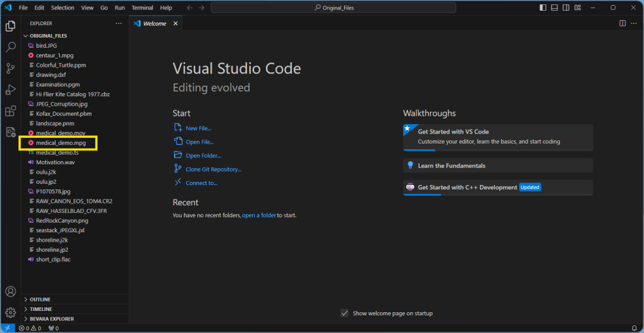Open Get Started with C++ Development walkthrough
Screen dimensions: 644x333
(x=498, y=188)
